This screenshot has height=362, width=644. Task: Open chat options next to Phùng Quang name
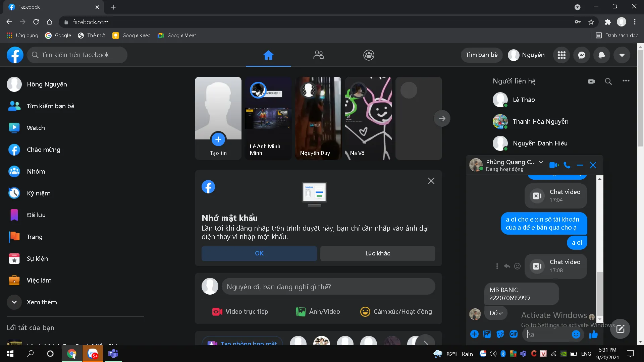[x=541, y=162]
